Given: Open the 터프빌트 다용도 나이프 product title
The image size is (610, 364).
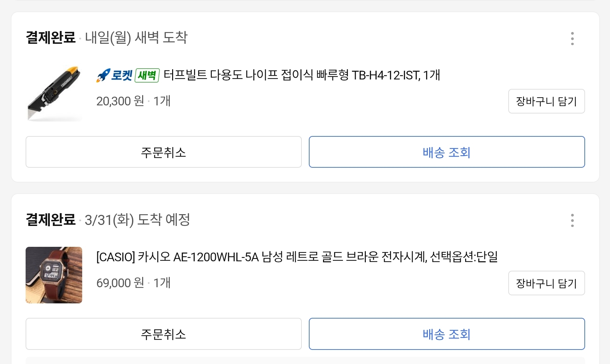Looking at the screenshot, I should point(301,75).
